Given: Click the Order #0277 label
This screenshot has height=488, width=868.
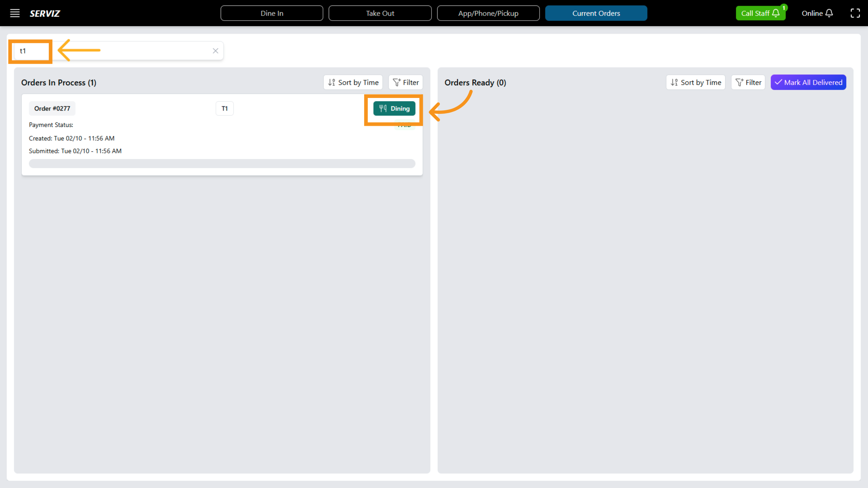Looking at the screenshot, I should click(52, 108).
